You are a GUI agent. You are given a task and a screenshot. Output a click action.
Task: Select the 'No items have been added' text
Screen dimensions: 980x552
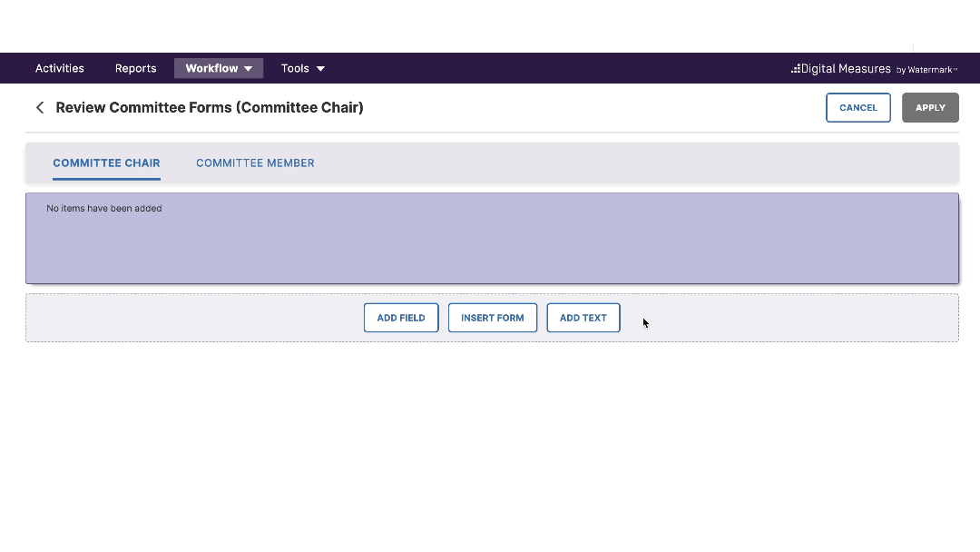(x=103, y=208)
